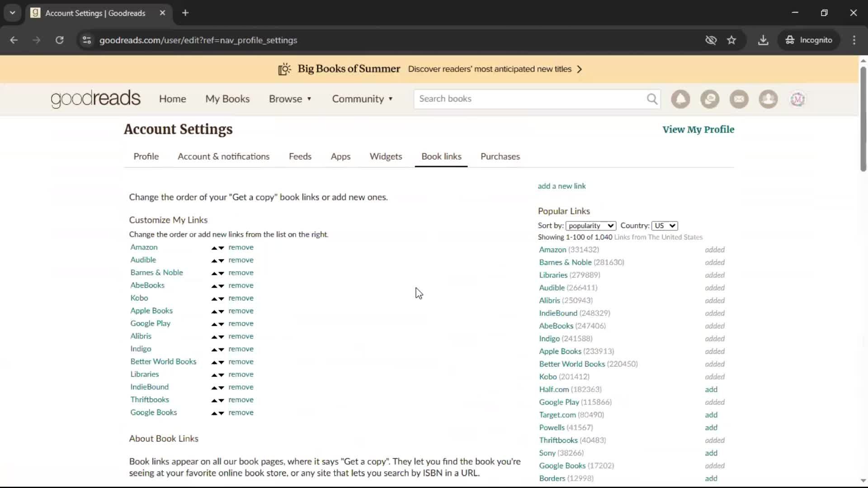Add Borders to my links

click(711, 478)
